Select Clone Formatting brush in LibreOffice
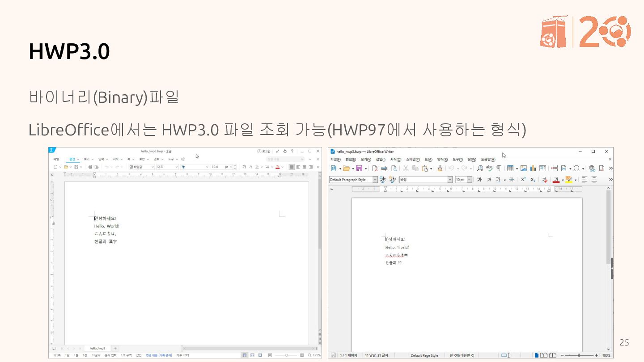The image size is (644, 362). [440, 168]
